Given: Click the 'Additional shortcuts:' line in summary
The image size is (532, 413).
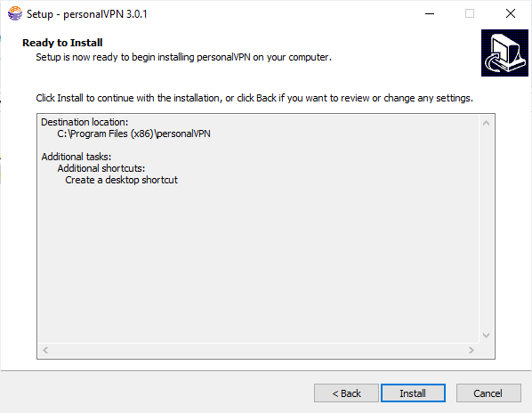Looking at the screenshot, I should pos(101,168).
